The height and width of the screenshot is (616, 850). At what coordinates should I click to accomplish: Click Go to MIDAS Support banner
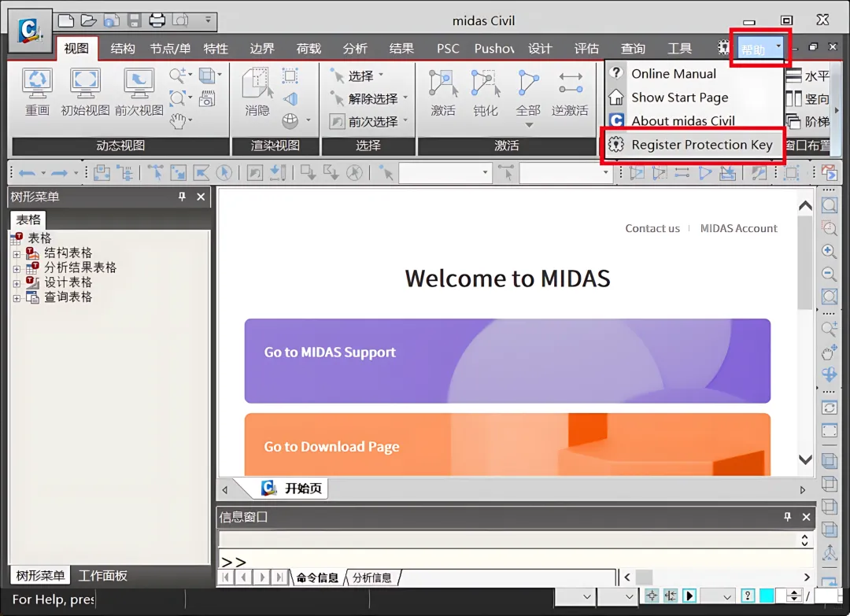[x=508, y=361]
